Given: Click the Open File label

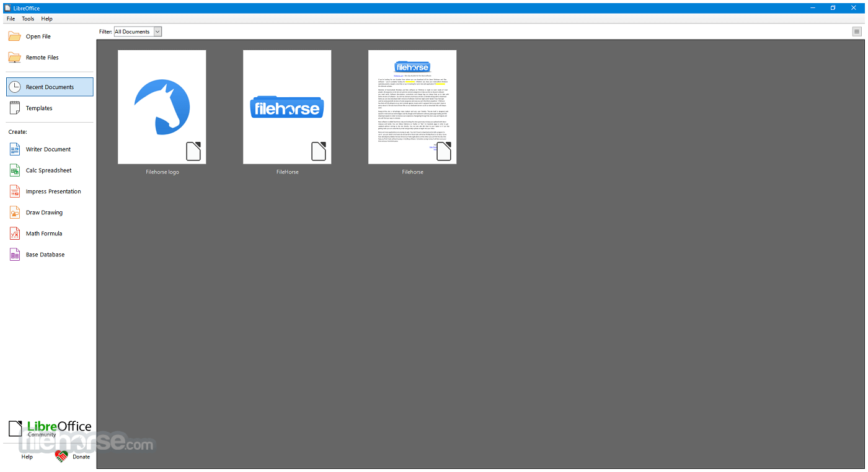Looking at the screenshot, I should (x=38, y=37).
